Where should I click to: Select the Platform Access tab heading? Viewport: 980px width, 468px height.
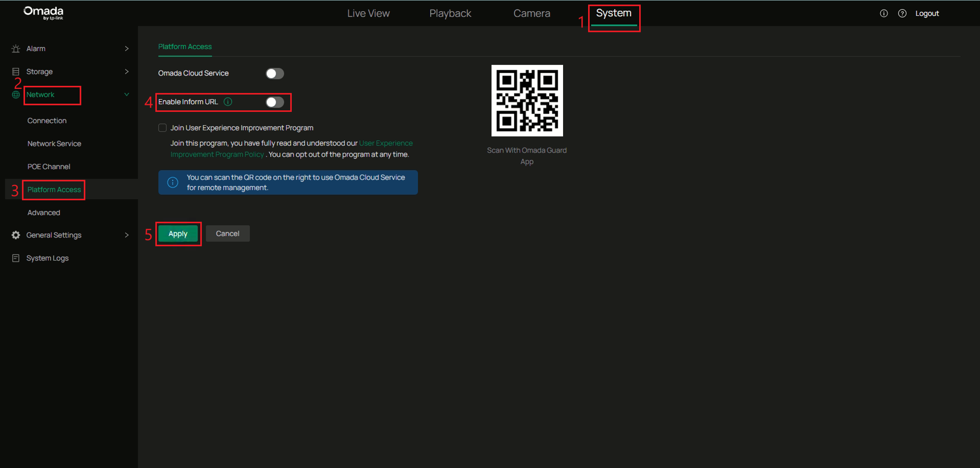pos(185,47)
